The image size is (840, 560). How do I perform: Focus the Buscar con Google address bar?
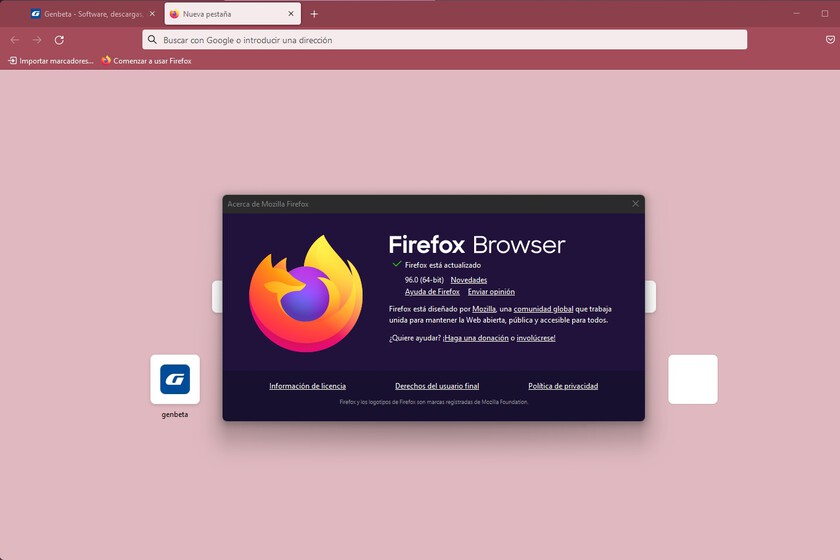(x=445, y=40)
